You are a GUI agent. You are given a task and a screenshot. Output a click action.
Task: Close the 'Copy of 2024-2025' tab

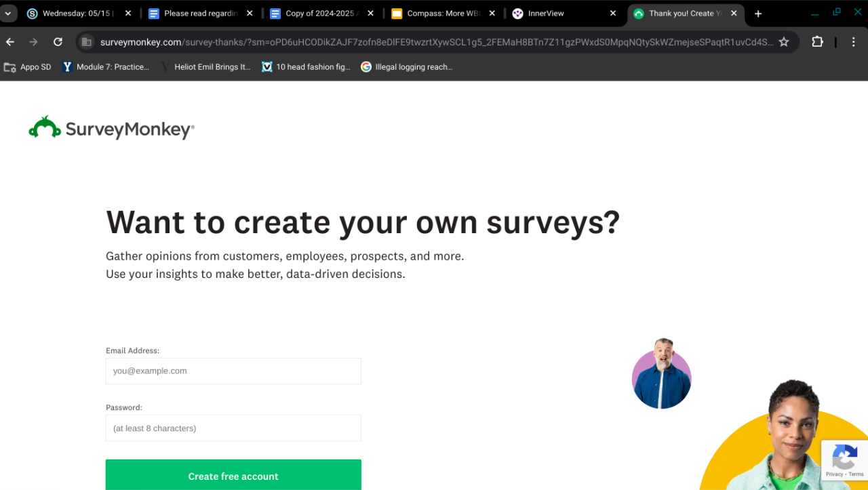coord(371,14)
